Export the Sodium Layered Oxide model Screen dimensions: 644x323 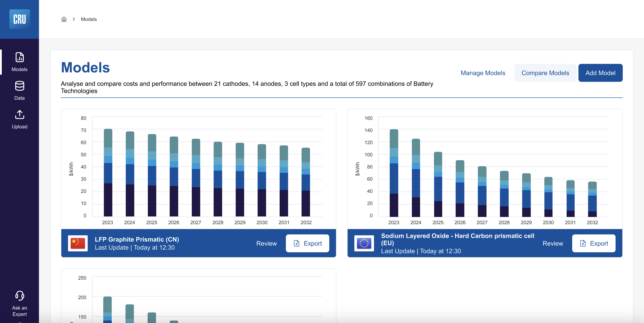click(594, 243)
